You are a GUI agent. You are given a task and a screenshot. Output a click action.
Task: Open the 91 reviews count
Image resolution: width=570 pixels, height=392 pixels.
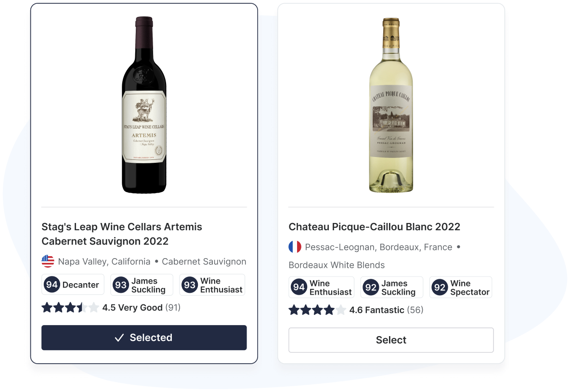coord(173,308)
